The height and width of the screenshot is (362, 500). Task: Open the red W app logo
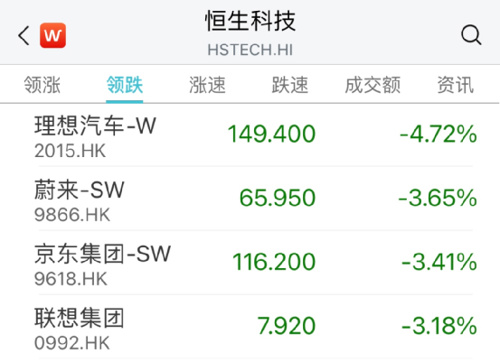pyautogui.click(x=53, y=35)
